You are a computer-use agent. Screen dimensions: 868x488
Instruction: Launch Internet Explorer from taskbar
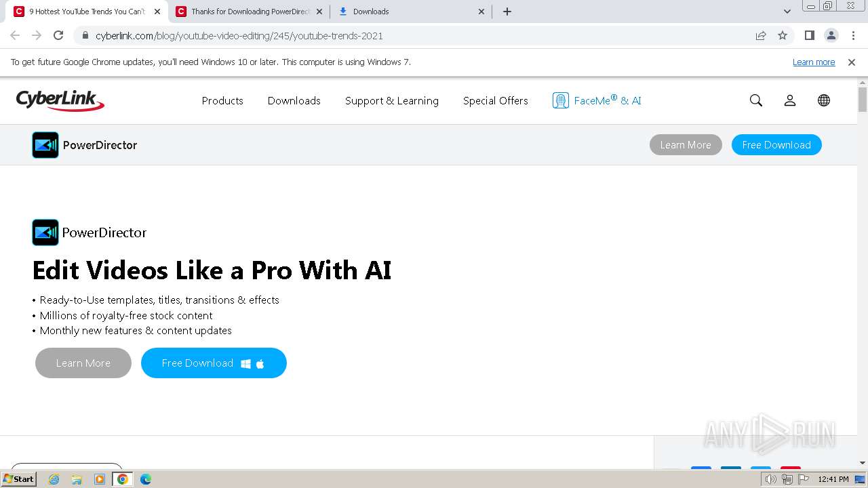click(x=54, y=479)
